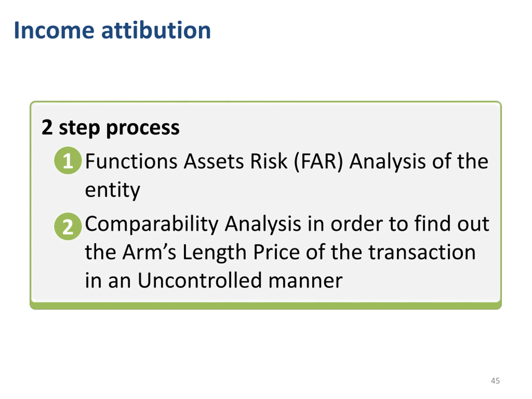The image size is (532, 399).
Task: Click the word 'Comparability' in step two
Action: coord(152,224)
